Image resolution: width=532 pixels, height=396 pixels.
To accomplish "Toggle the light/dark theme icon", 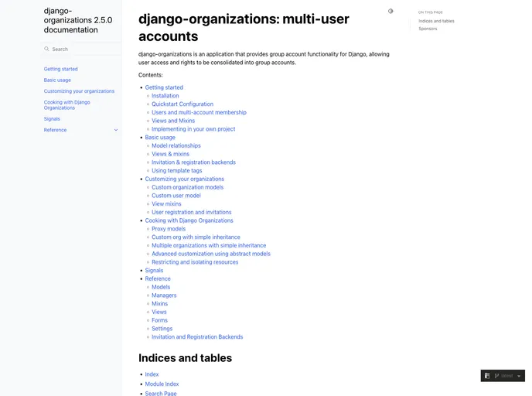I will [x=390, y=11].
